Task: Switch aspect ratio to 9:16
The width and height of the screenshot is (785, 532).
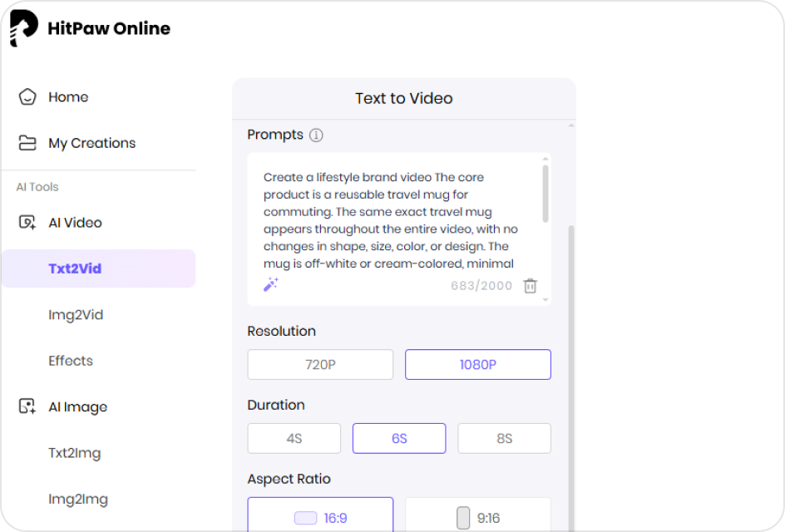Action: pos(478,517)
